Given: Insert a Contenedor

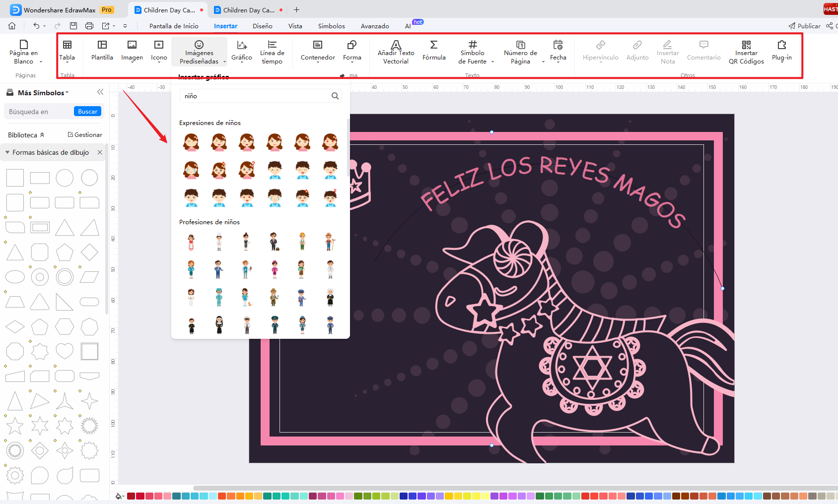Looking at the screenshot, I should (x=317, y=51).
